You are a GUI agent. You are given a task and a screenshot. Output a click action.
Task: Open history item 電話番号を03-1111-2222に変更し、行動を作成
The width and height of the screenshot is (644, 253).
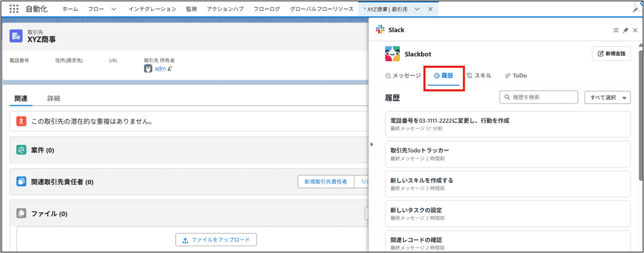coord(507,124)
